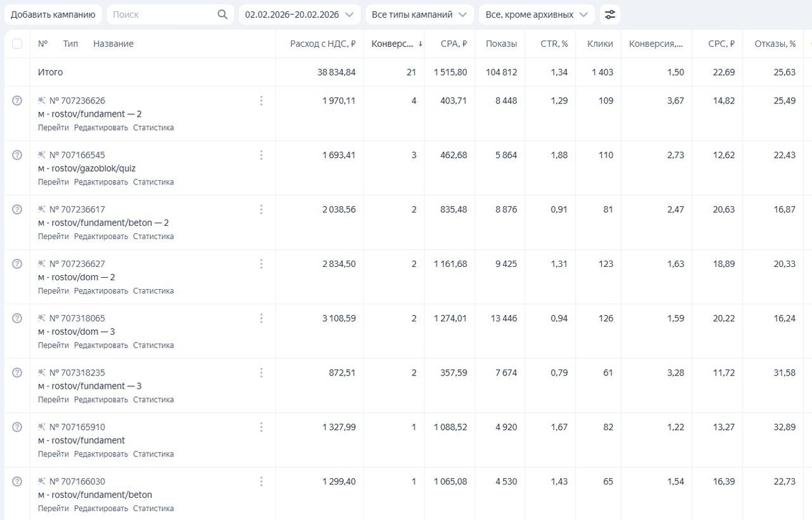Open three-dot menu for campaign 707166030
The width and height of the screenshot is (812, 520).
tap(261, 482)
